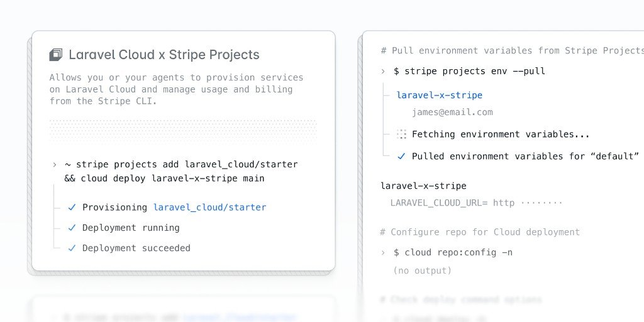This screenshot has height=322, width=644.
Task: Click '# Configure repo for Cloud deployment' comment
Action: (480, 232)
